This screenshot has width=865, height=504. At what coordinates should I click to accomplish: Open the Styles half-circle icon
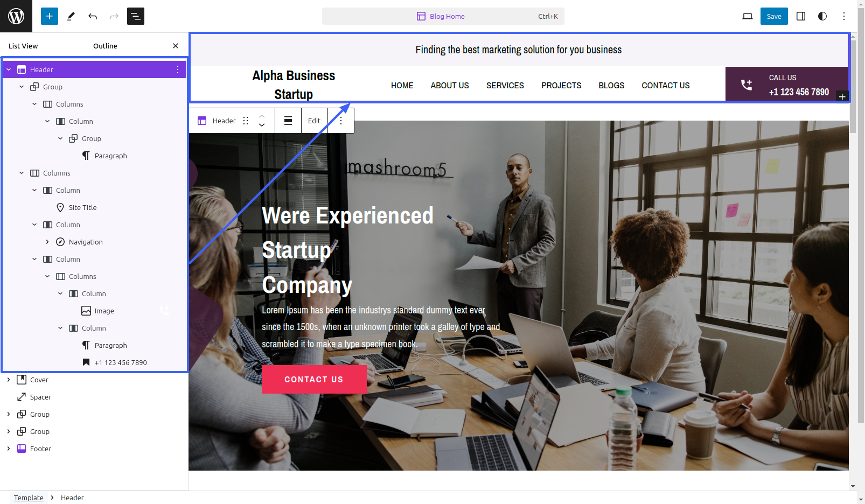click(x=822, y=16)
